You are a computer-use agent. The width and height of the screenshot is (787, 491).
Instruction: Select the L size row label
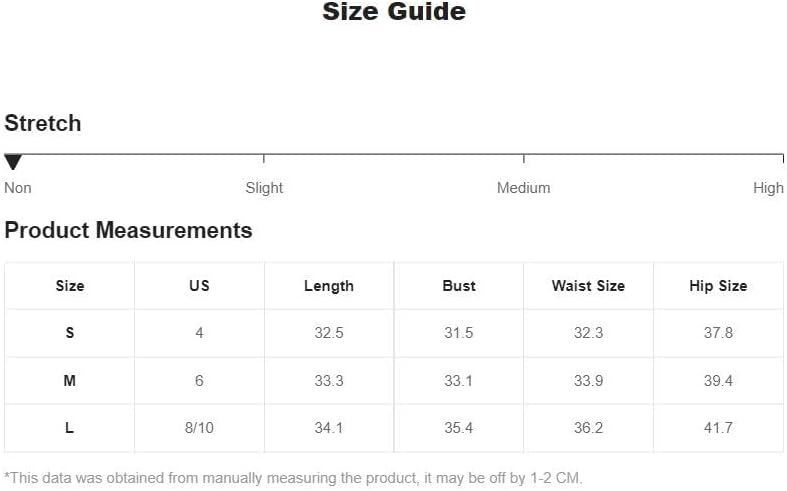tap(70, 428)
